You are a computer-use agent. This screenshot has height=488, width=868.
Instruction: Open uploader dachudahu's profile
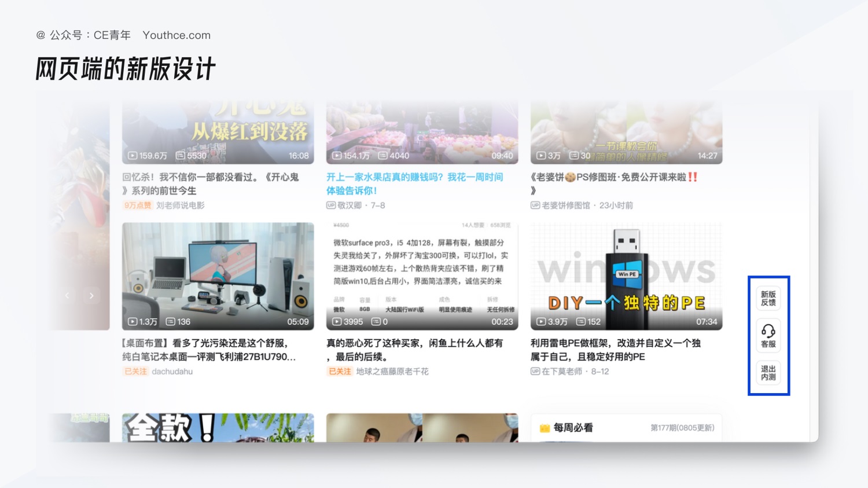(x=172, y=372)
